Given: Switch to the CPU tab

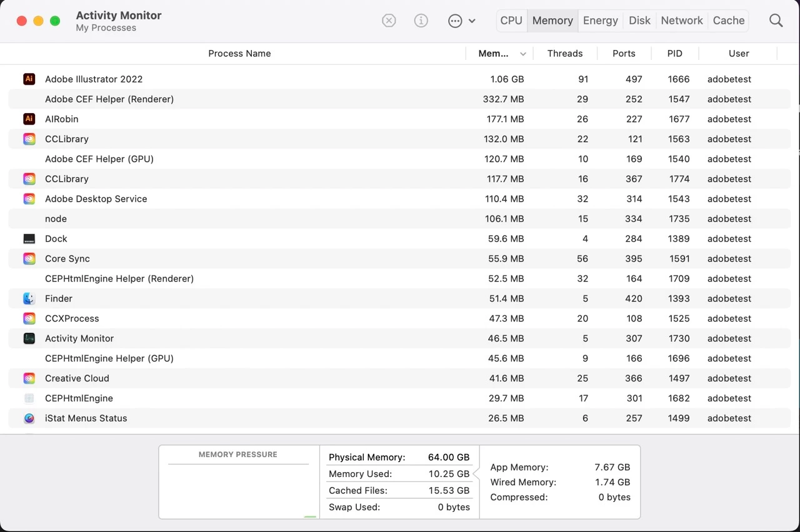Looking at the screenshot, I should coord(511,21).
